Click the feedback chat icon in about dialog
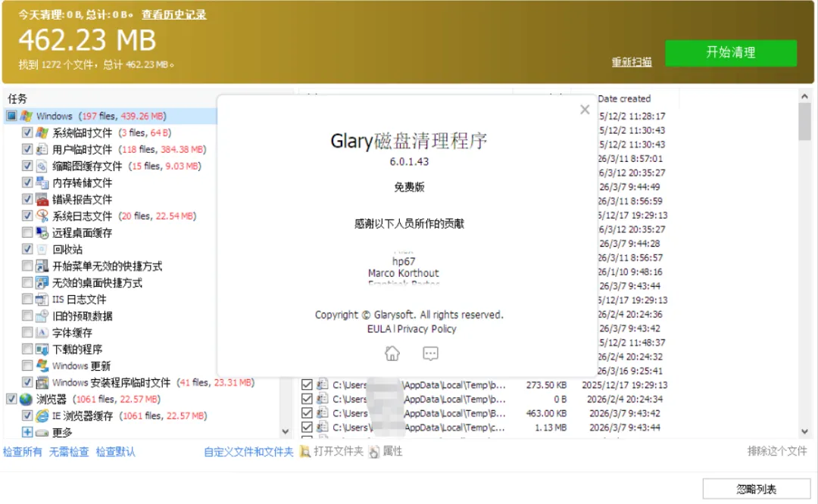Image resolution: width=818 pixels, height=504 pixels. pyautogui.click(x=430, y=353)
